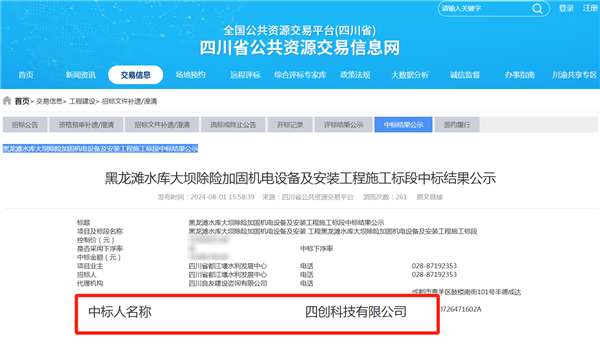Select the 中标结果公示 tab
This screenshot has height=360, width=600.
pyautogui.click(x=403, y=125)
